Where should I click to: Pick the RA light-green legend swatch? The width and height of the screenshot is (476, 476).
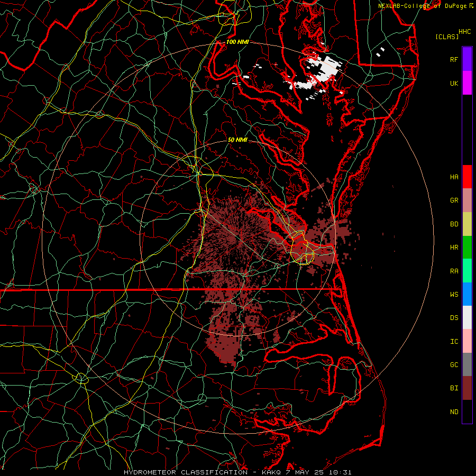(x=467, y=271)
